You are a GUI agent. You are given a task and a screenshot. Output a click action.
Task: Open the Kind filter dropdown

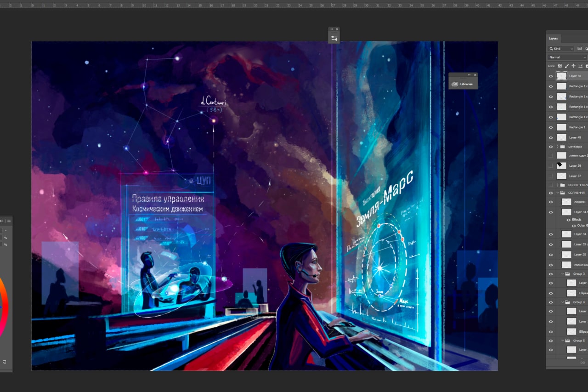[x=561, y=48]
